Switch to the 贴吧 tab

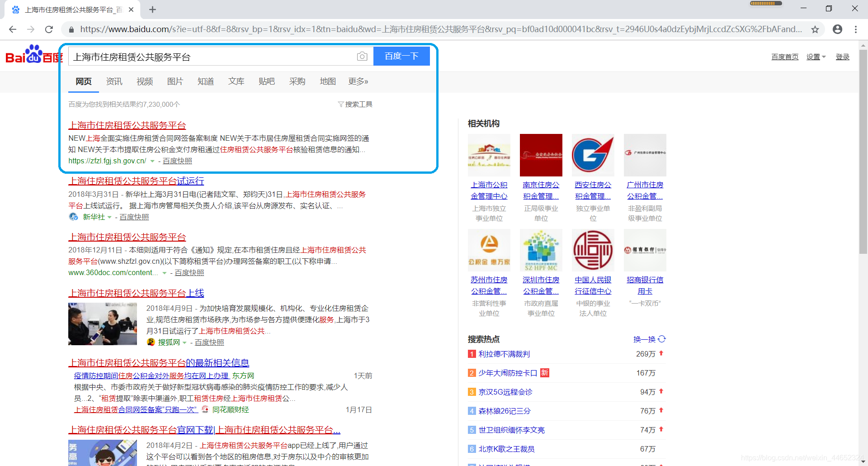267,81
